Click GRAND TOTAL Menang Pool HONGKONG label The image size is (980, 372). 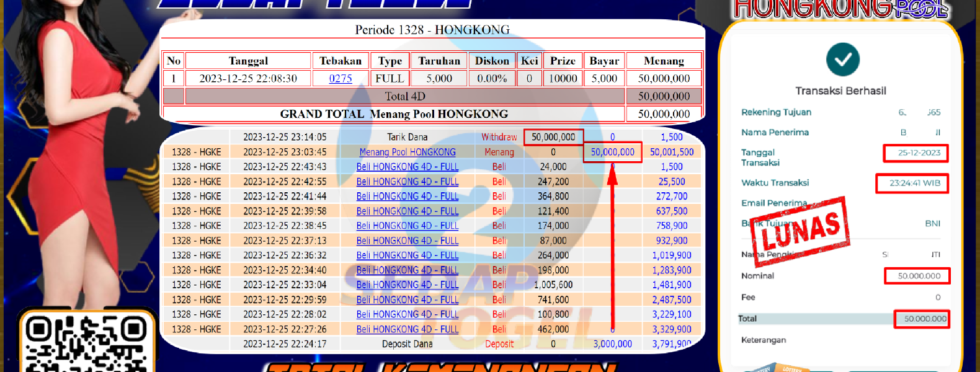(x=394, y=114)
